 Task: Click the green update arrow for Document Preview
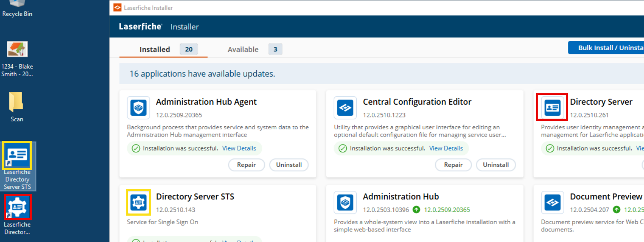pos(617,210)
